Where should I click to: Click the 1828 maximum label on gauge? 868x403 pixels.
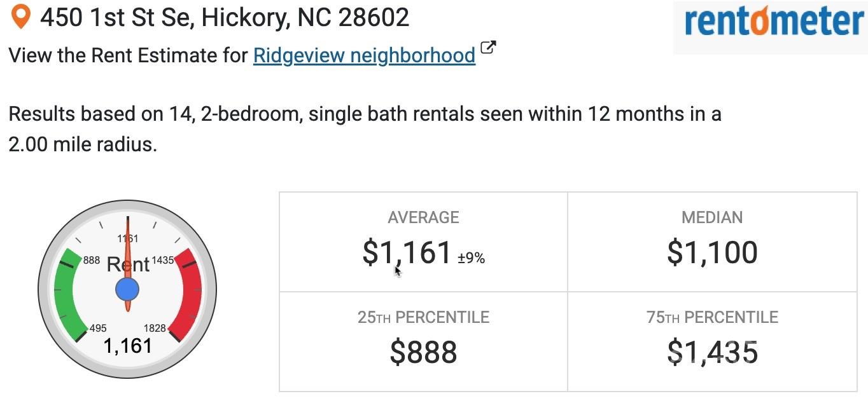pyautogui.click(x=155, y=328)
